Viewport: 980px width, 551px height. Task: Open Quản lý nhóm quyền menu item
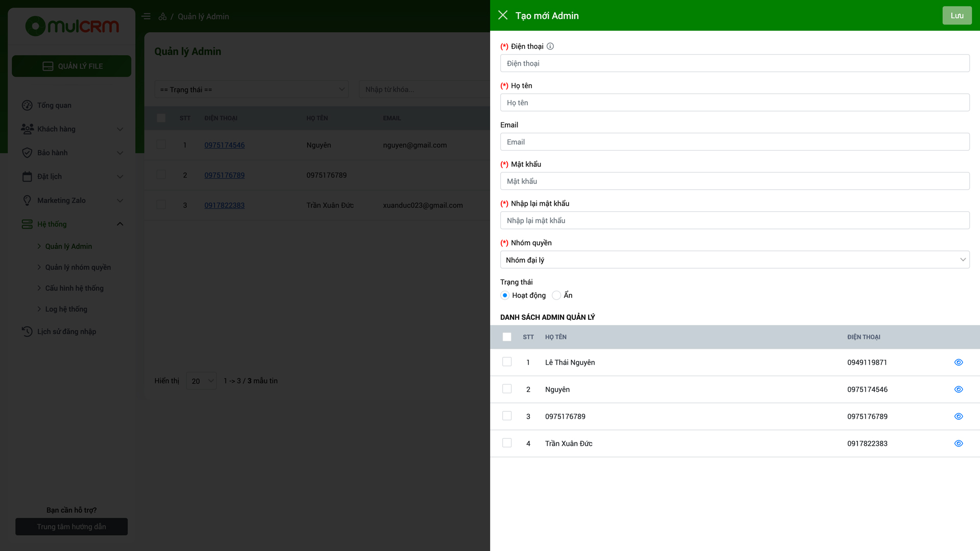[x=78, y=267]
